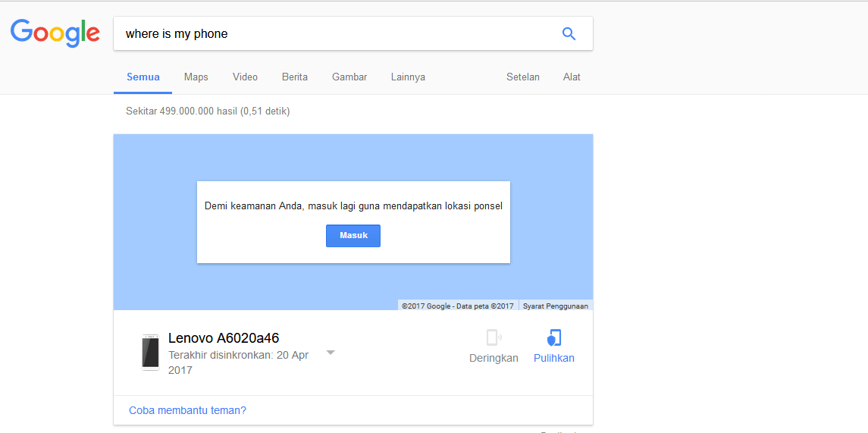Viewport: 868px width, 433px height.
Task: Open Syarat Penggunaan link on map
Action: [x=555, y=306]
